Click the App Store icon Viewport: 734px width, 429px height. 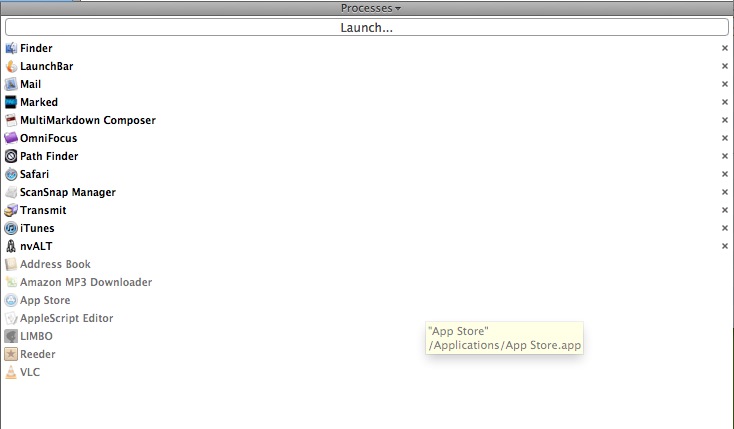tap(11, 300)
